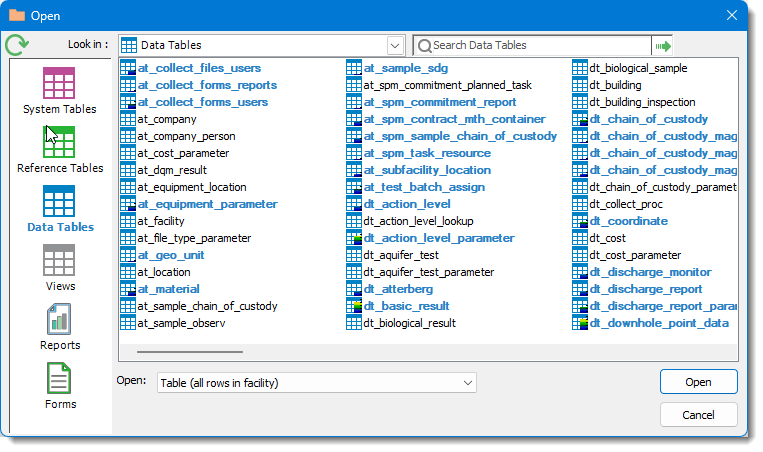Select dt_action_level_lookup table
The width and height of the screenshot is (763, 452).
(x=418, y=221)
